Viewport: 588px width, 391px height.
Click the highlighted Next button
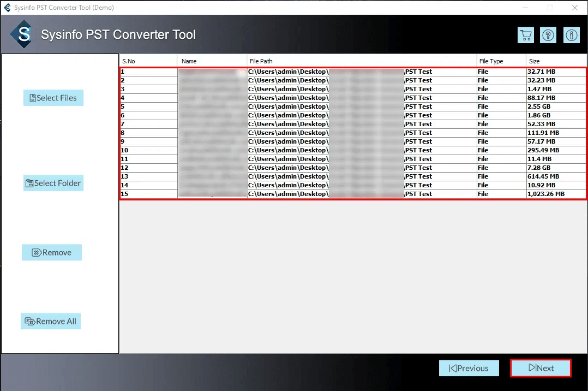[540, 368]
